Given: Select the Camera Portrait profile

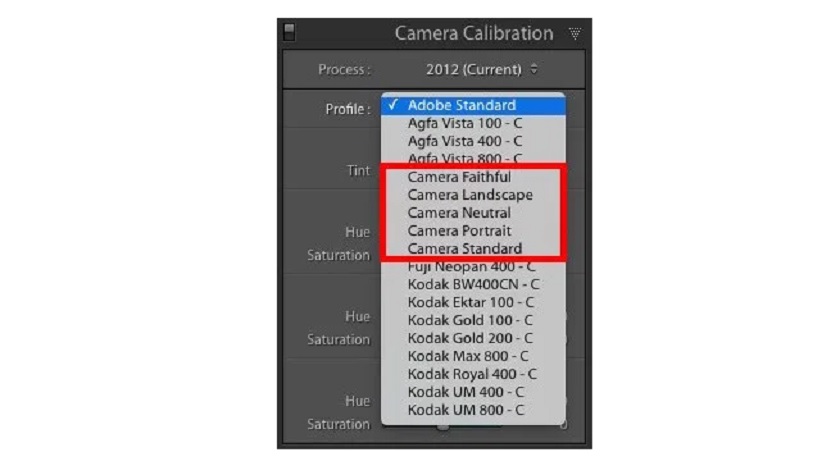Looking at the screenshot, I should coord(459,231).
